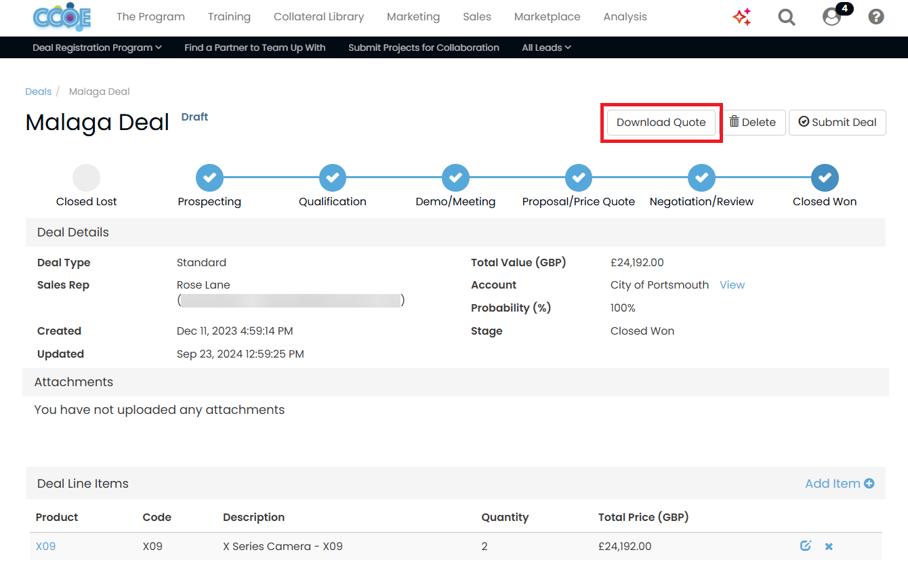
Task: Click the description X Series Camera - X09
Action: (283, 547)
